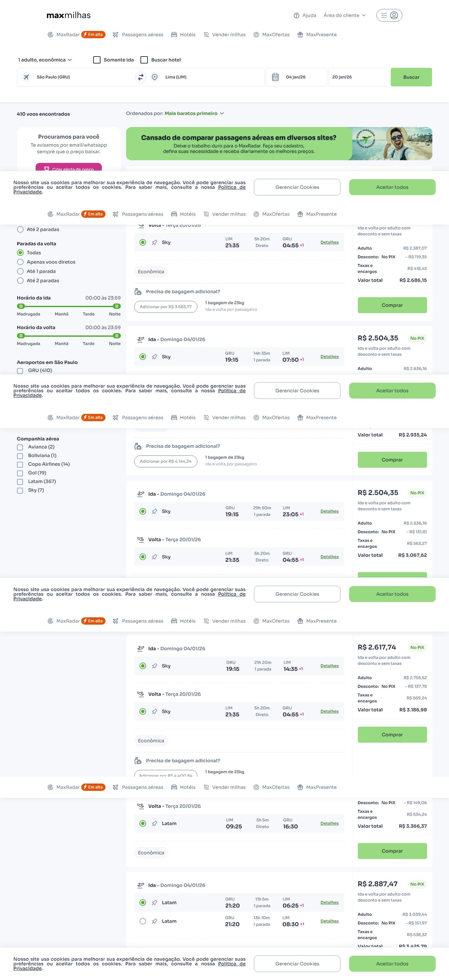449x980 pixels.
Task: Tick the 'Buscar hotel' checkbox
Action: point(144,60)
